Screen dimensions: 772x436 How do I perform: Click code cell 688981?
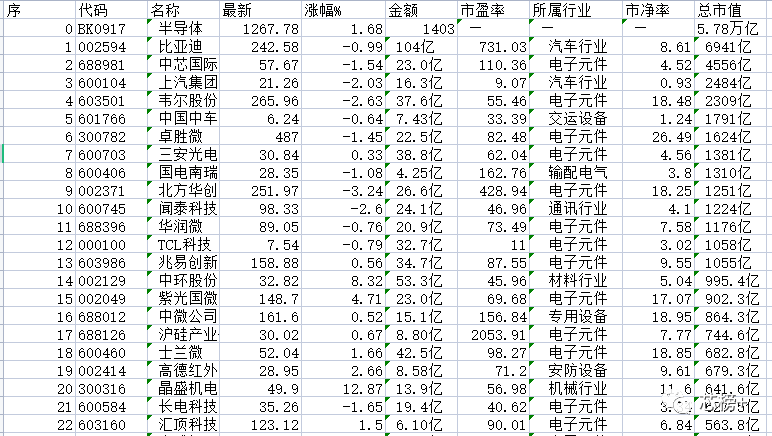(111, 64)
